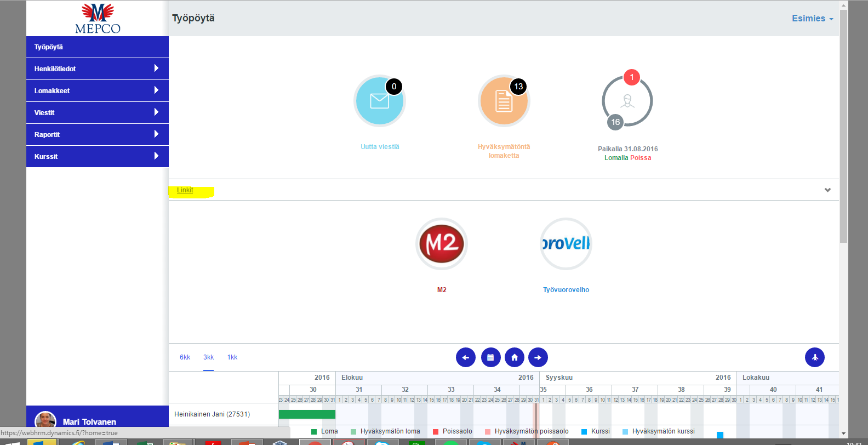Expand Henkilötiedot submenu arrow

156,69
